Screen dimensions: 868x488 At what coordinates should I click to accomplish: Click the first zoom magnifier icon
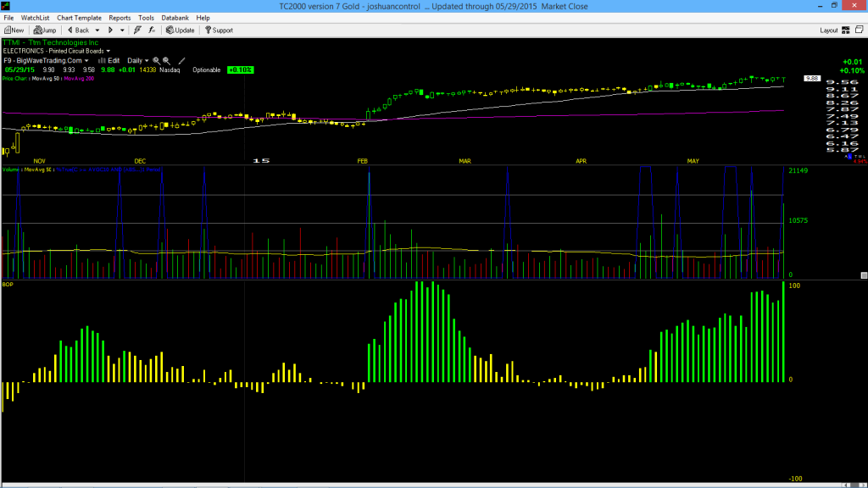(x=157, y=60)
